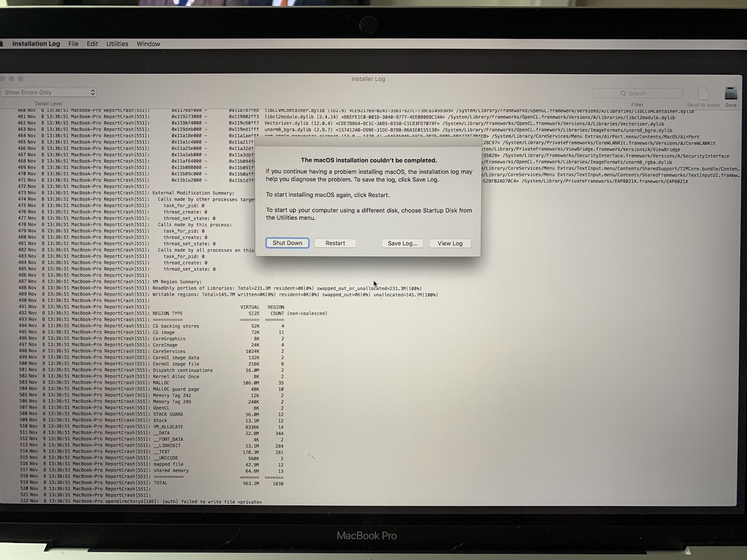Screen dimensions: 747x560
Task: Select the MALLOC guard page log row
Action: coord(151,389)
